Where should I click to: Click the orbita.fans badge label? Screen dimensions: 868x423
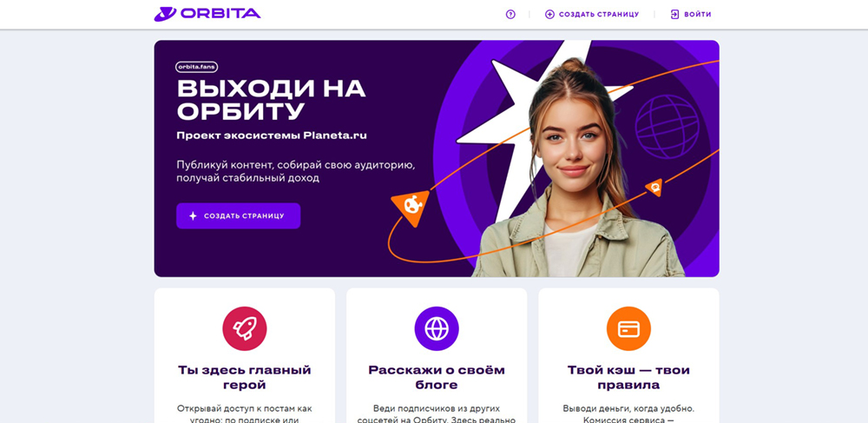click(x=196, y=67)
